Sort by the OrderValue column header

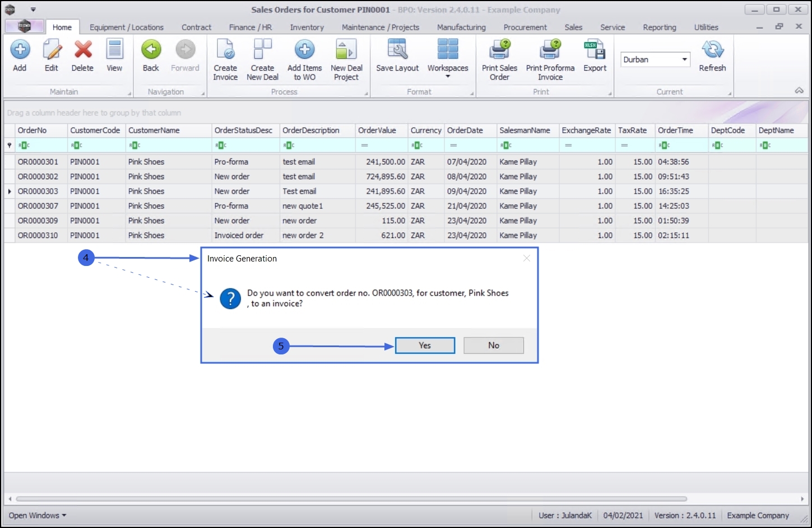[x=382, y=130]
